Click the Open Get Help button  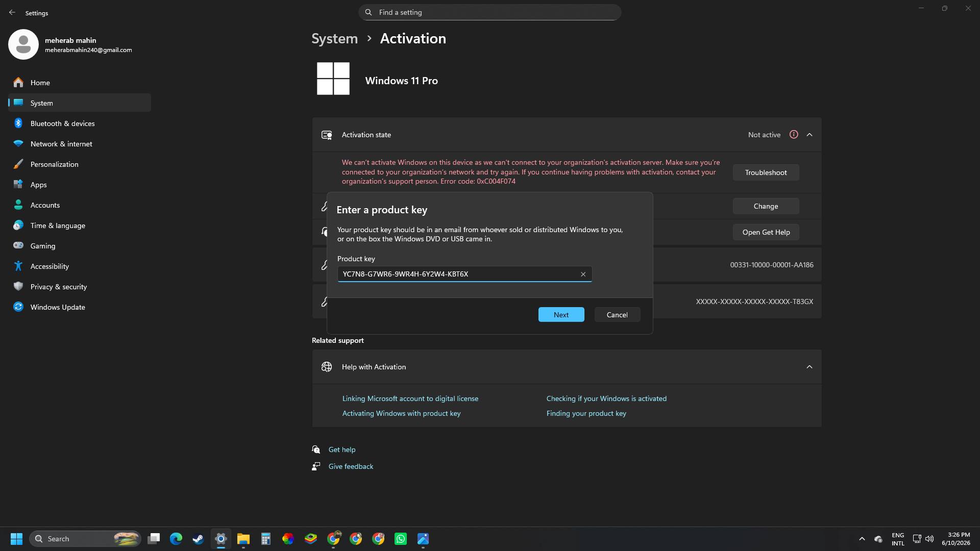[x=766, y=232]
